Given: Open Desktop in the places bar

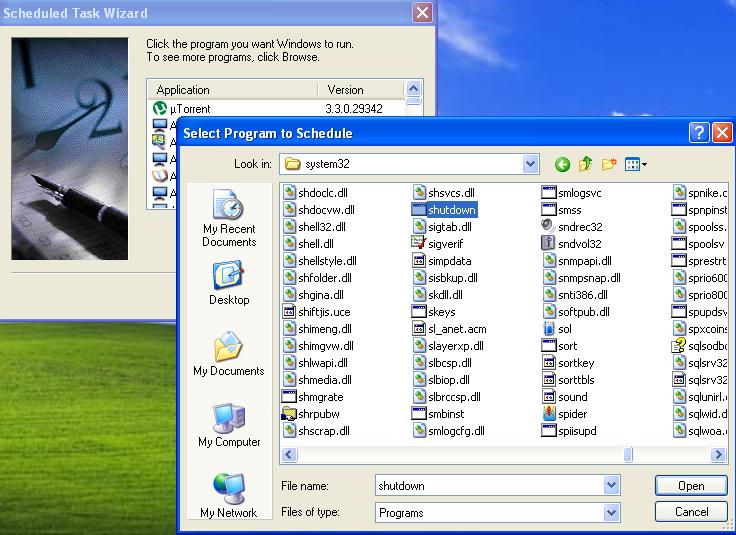Looking at the screenshot, I should (x=229, y=283).
